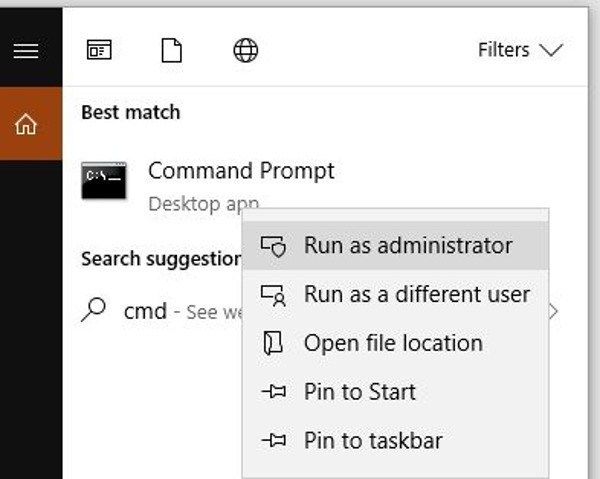
Task: Choose Run as a different user
Action: coord(396,295)
